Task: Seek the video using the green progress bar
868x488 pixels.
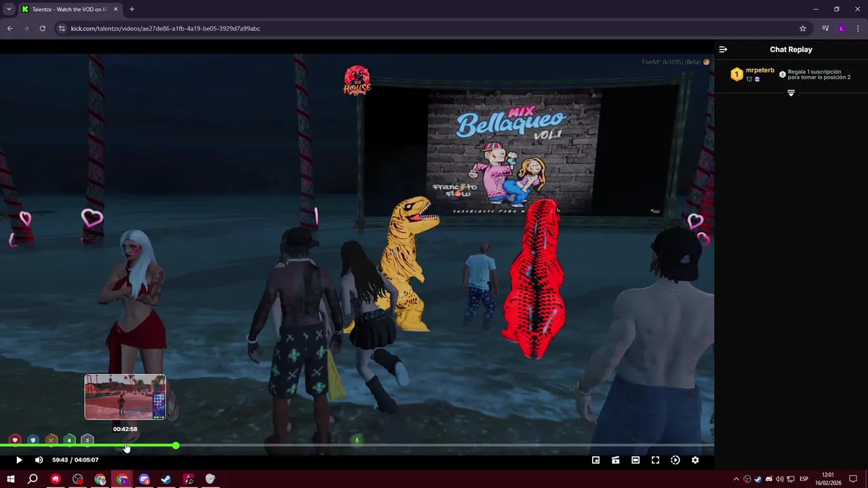Action: coord(357,445)
